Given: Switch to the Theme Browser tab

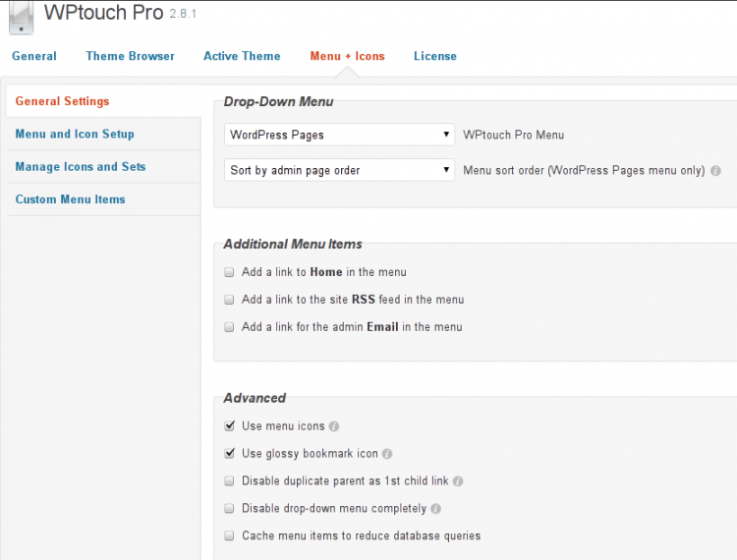Looking at the screenshot, I should [x=130, y=56].
